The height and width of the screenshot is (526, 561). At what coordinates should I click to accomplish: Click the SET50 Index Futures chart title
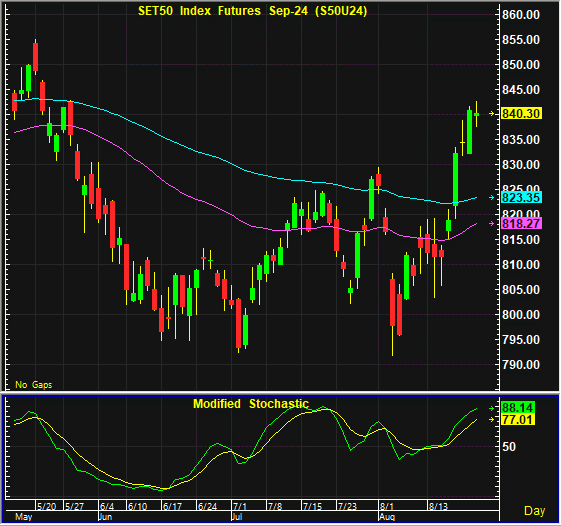[x=253, y=11]
